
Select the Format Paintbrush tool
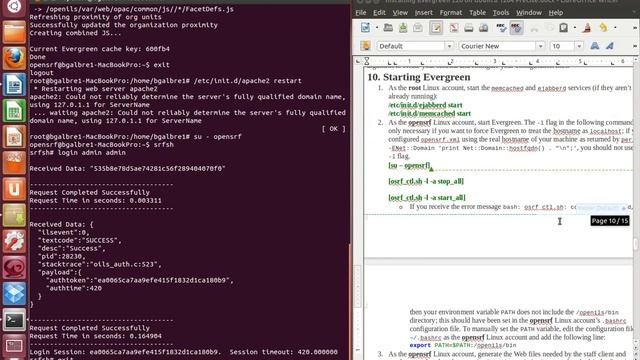[x=587, y=28]
